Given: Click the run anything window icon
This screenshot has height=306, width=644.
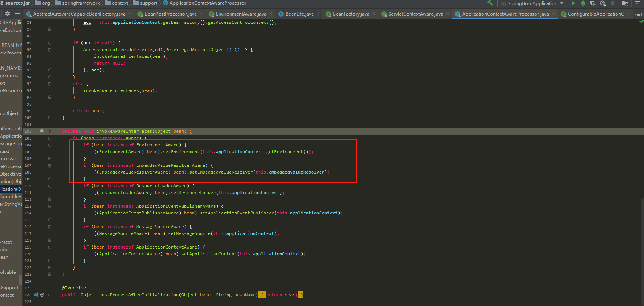Looking at the screenshot, I should click(x=638, y=3).
